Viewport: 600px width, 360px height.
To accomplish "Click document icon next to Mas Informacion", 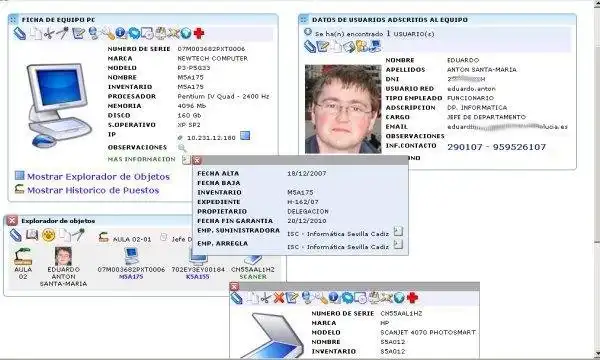I will click(x=186, y=160).
